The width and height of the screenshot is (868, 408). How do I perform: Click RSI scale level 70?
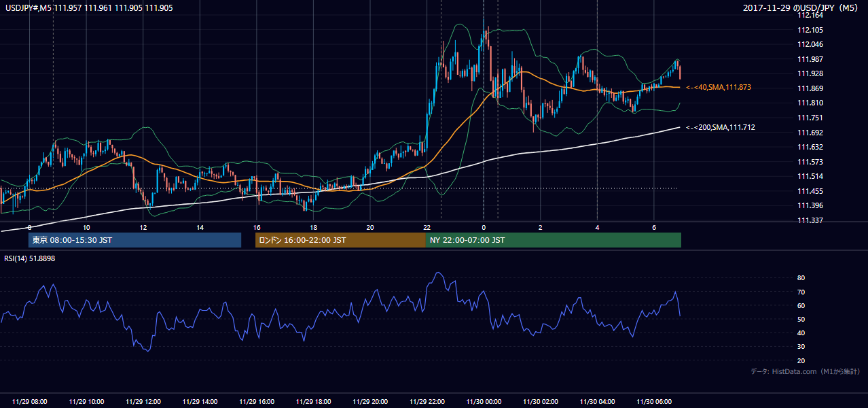pyautogui.click(x=801, y=292)
